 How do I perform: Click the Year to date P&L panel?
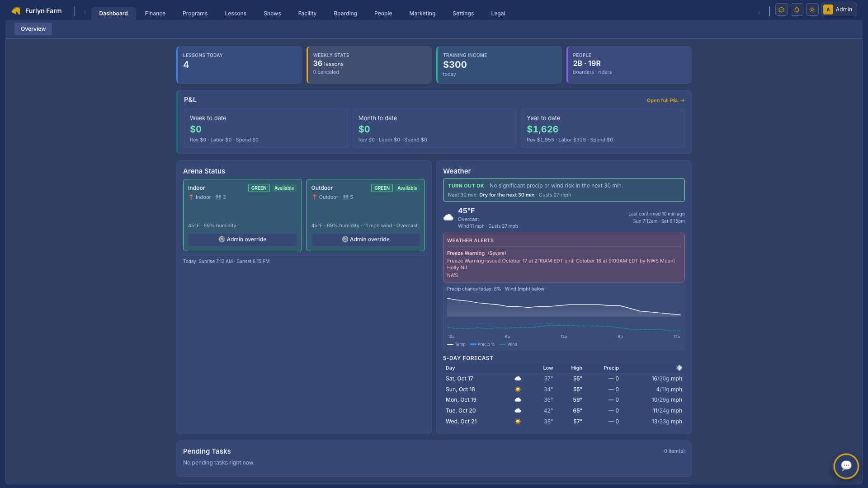point(603,128)
